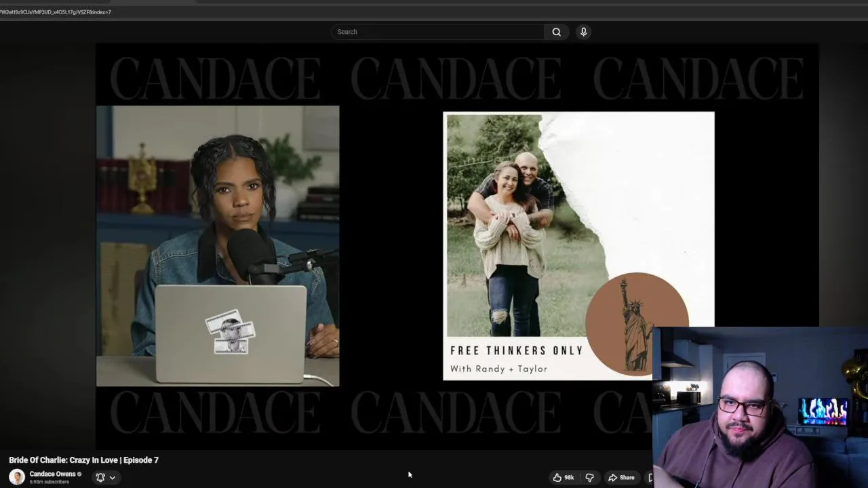Viewport: 868px width, 488px height.
Task: Expand the notification preferences chevron
Action: pos(113,477)
